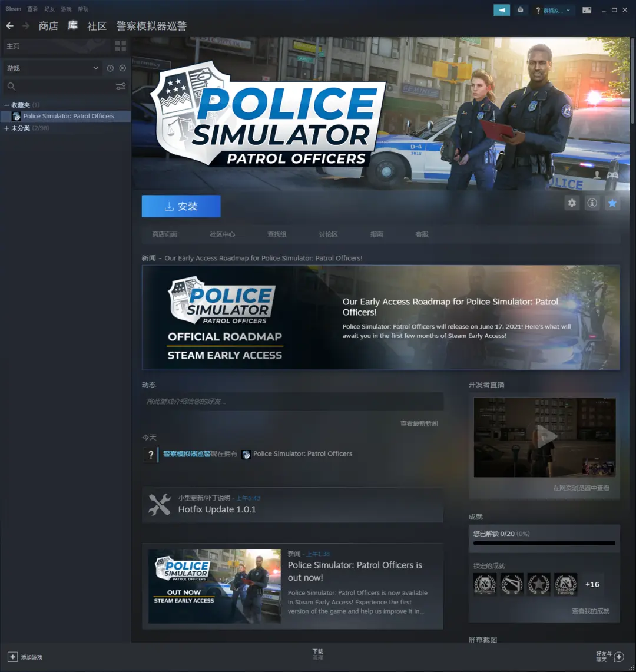Switch to the 社区 tab

(x=97, y=26)
